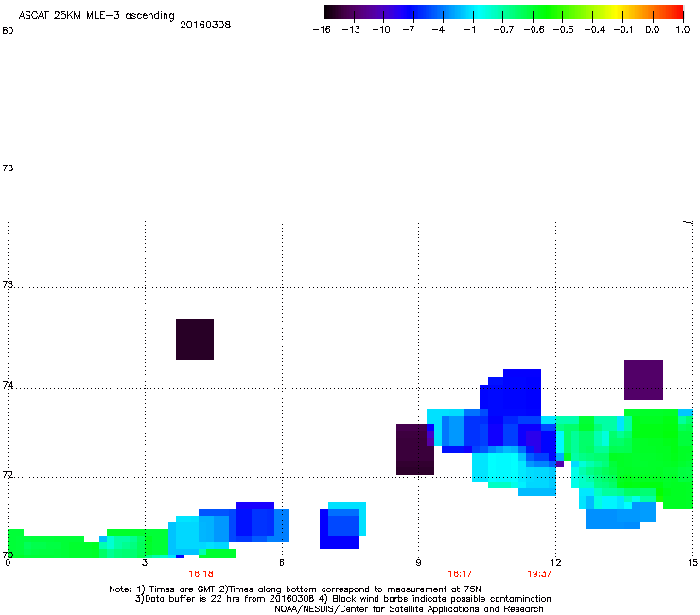
Task: Click the -7 value under the color bar
Action: coord(409,30)
